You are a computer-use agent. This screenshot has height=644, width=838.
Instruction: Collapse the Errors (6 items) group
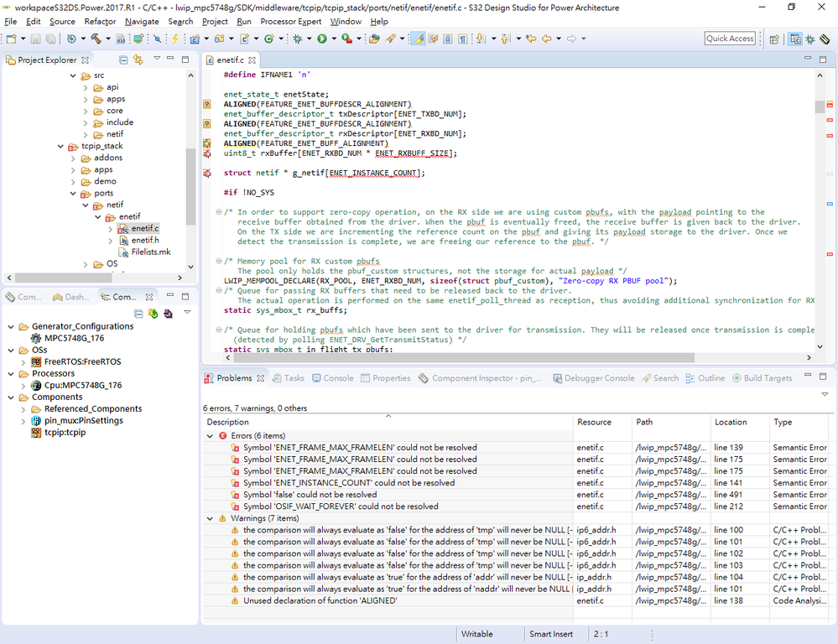pos(210,436)
